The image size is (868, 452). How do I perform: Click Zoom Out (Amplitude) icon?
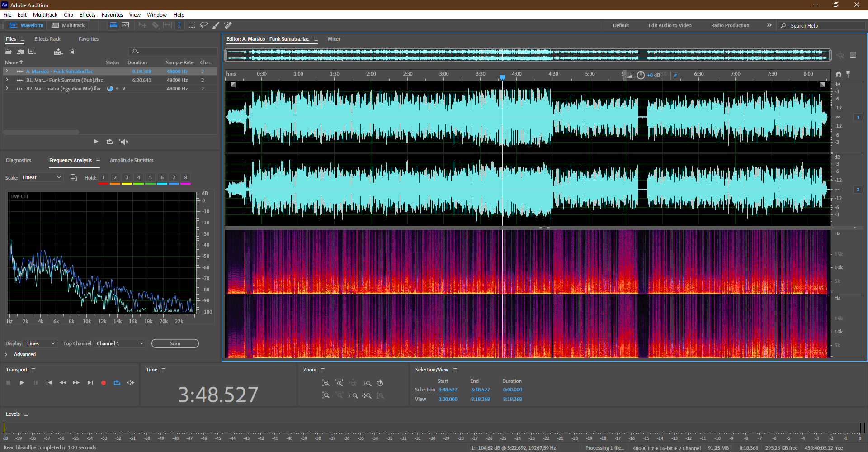pyautogui.click(x=325, y=395)
